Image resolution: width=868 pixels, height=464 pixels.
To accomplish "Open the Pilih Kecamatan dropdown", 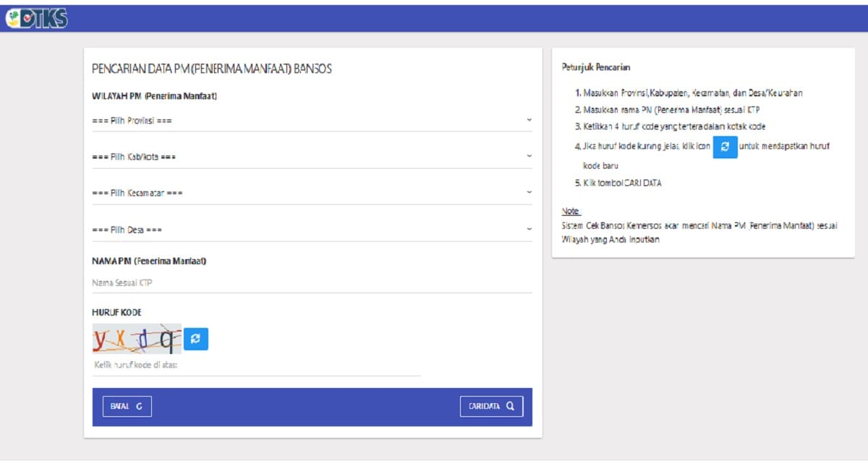I will (x=312, y=193).
